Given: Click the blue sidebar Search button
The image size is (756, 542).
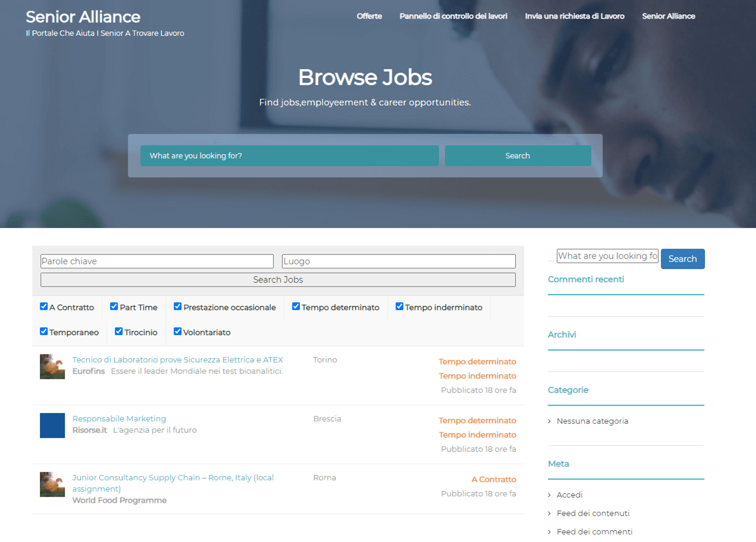Looking at the screenshot, I should [x=683, y=258].
